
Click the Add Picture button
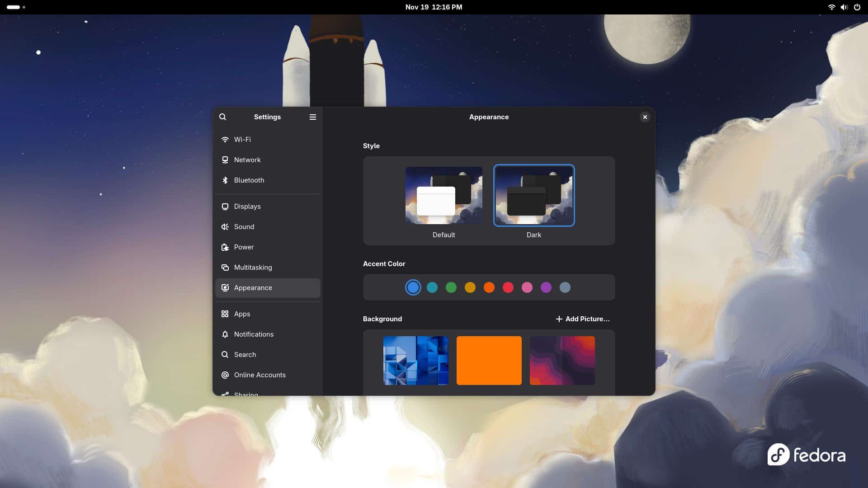582,319
